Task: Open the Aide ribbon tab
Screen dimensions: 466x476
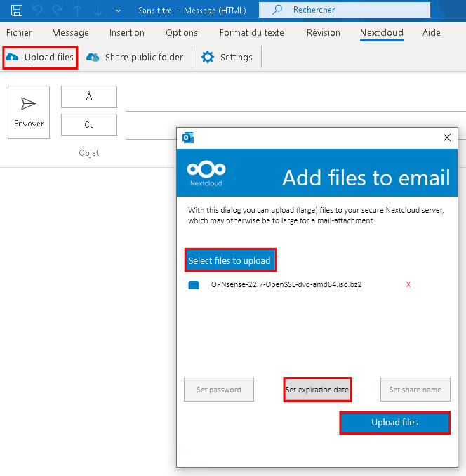Action: coord(431,32)
